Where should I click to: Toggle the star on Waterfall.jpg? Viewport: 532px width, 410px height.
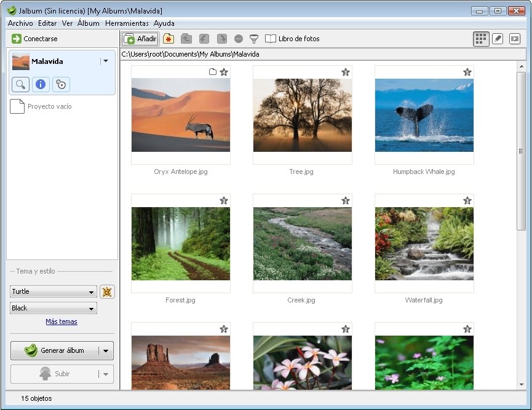coord(467,200)
